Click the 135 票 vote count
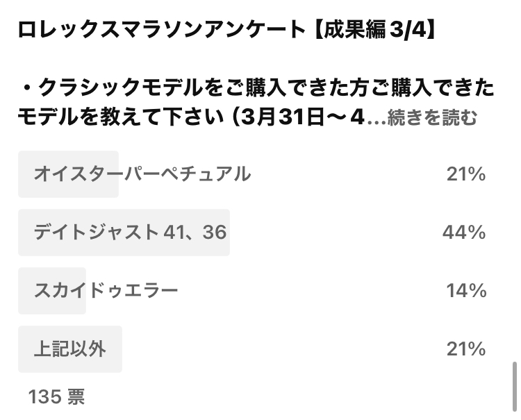This screenshot has height=420, width=521. [x=56, y=397]
